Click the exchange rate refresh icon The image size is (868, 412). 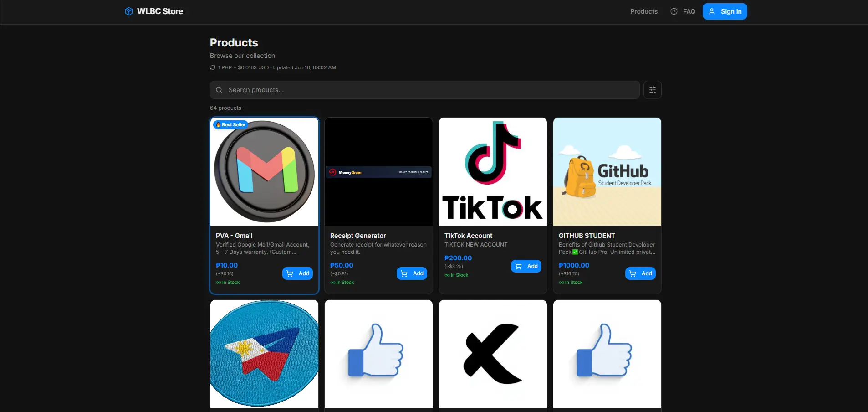coord(213,67)
